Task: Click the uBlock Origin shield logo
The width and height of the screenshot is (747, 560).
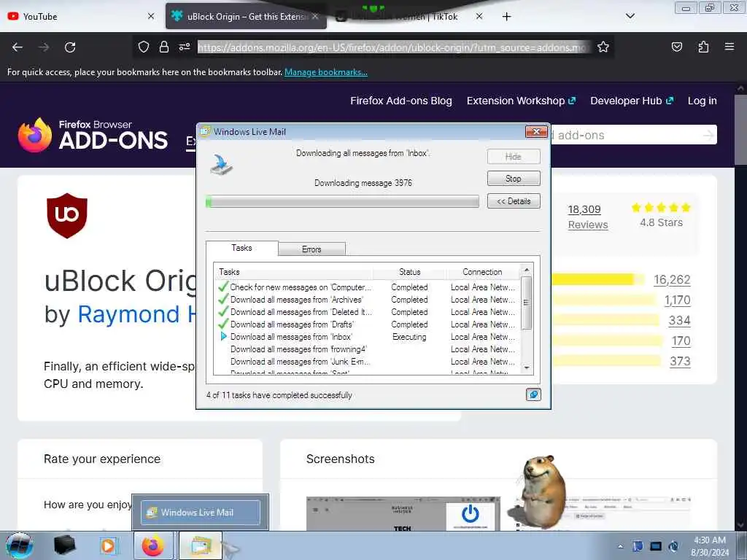Action: pyautogui.click(x=67, y=215)
